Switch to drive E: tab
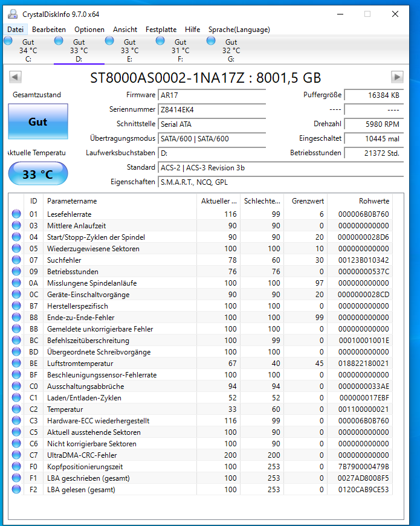The height and width of the screenshot is (526, 420). coord(129,50)
